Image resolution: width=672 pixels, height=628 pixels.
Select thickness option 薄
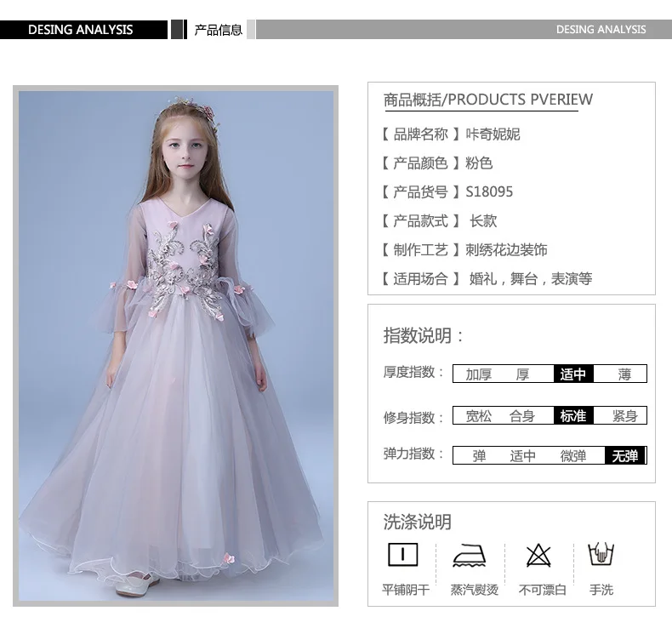click(x=624, y=374)
